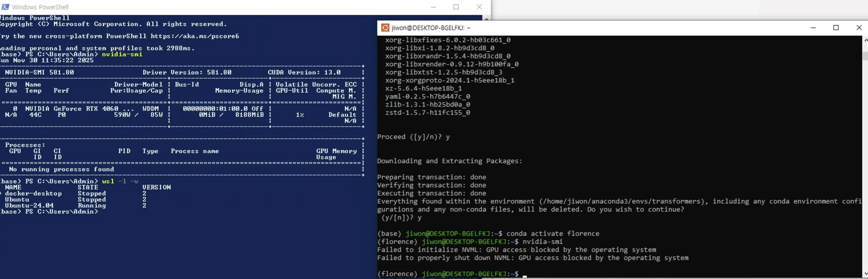Click the 'Proceed ([y]/n)? y' prompt line
This screenshot has height=279, width=868.
(x=413, y=137)
